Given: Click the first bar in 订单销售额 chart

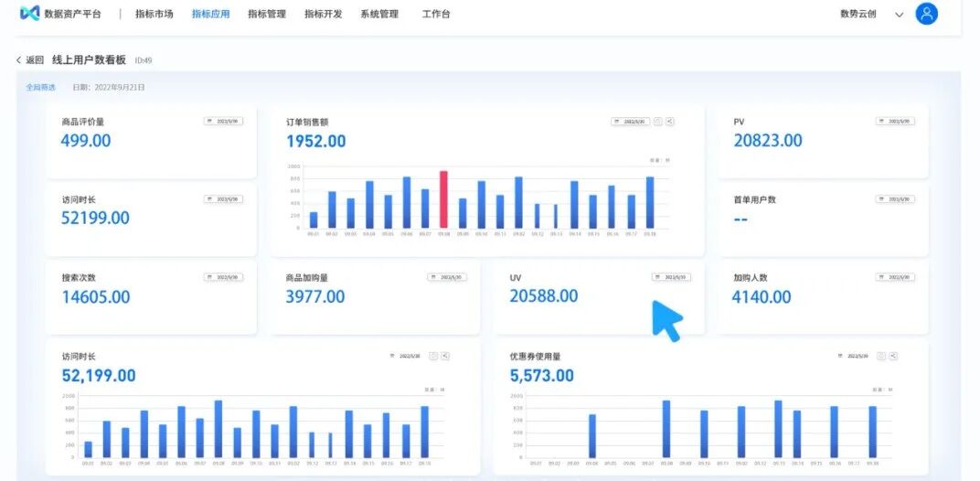Looking at the screenshot, I should click(x=314, y=220).
